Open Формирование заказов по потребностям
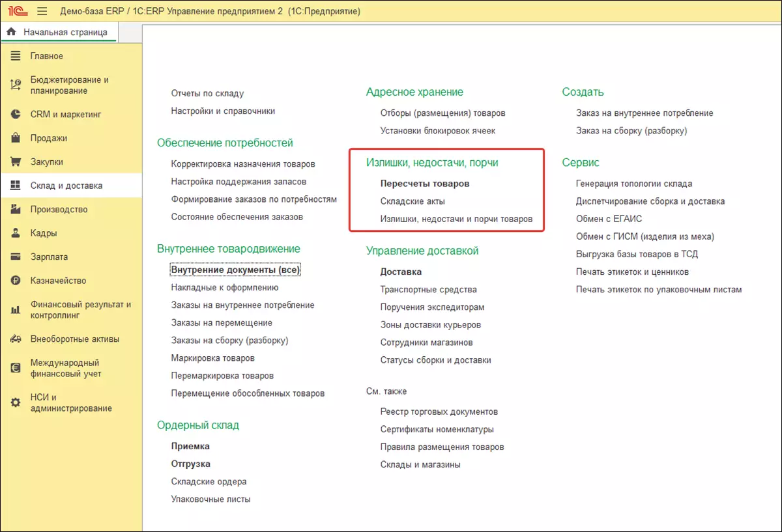The width and height of the screenshot is (782, 532). [254, 199]
